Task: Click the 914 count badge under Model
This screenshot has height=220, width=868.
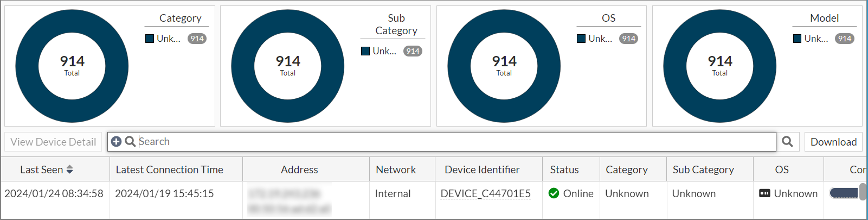Action: click(844, 39)
